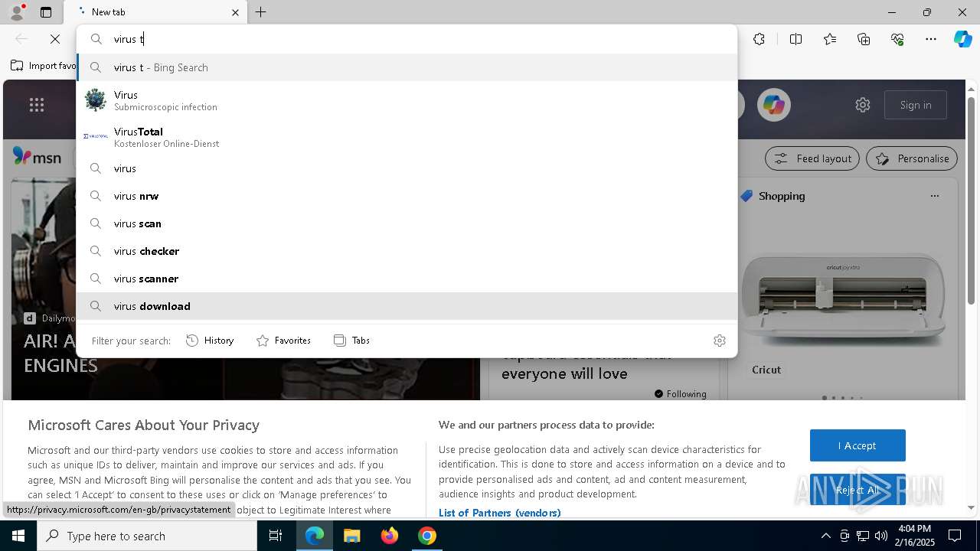Select the 'virus' suggestion
This screenshot has height=551, width=980.
point(407,168)
